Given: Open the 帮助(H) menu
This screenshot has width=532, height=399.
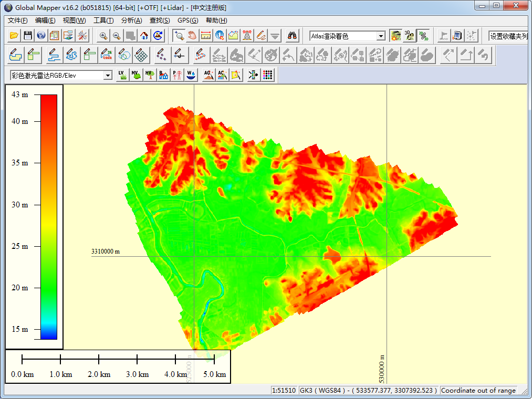Looking at the screenshot, I should [216, 20].
